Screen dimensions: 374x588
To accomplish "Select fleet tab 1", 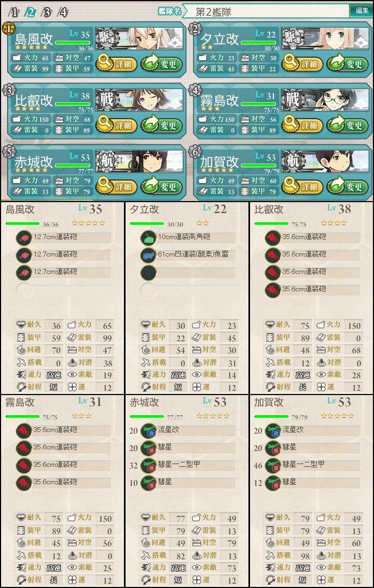I will [x=14, y=12].
